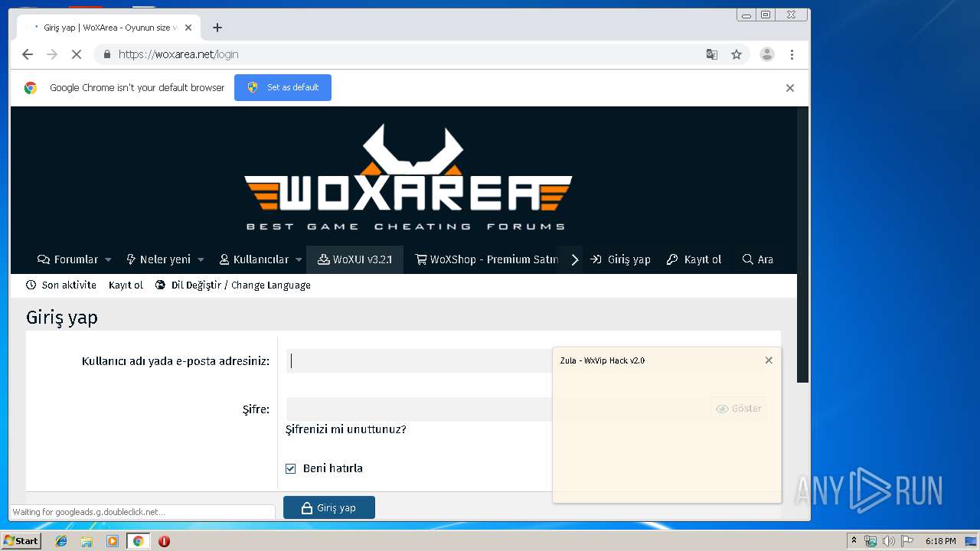This screenshot has height=551, width=980.
Task: Open the Forumlar menu item
Action: click(68, 259)
